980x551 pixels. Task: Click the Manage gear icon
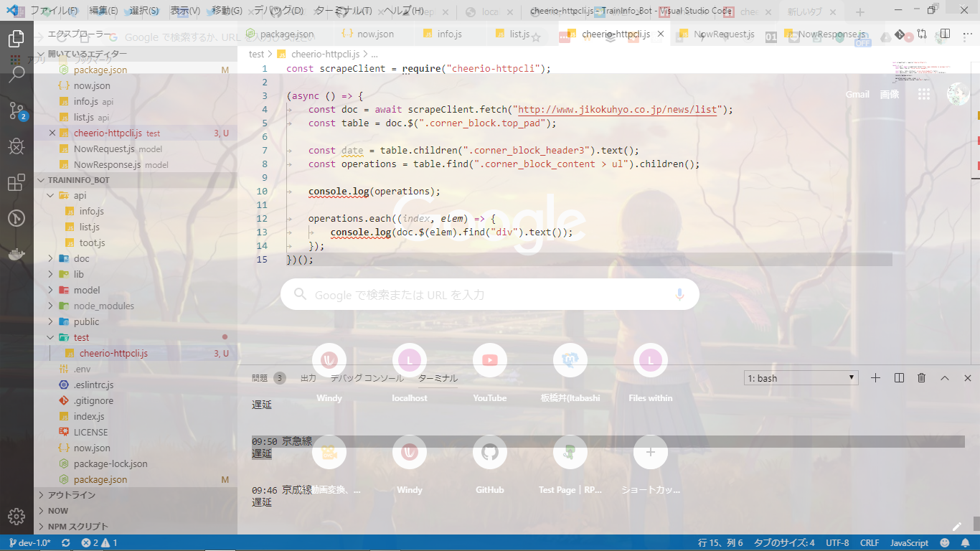tap(16, 516)
